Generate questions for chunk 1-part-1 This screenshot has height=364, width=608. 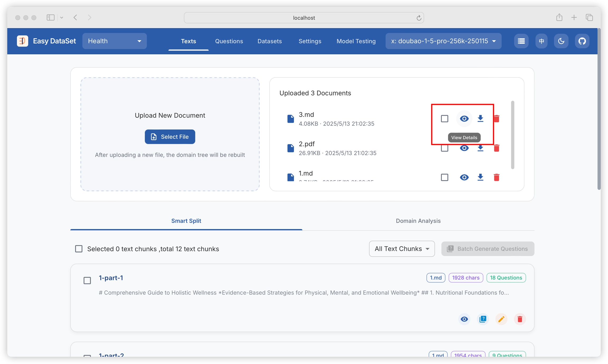pos(483,319)
